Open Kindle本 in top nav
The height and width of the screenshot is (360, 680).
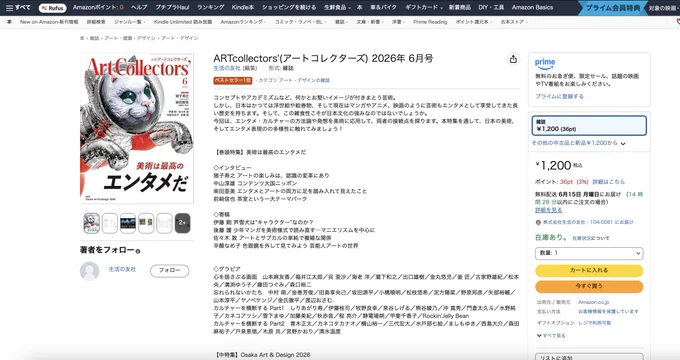coord(243,7)
